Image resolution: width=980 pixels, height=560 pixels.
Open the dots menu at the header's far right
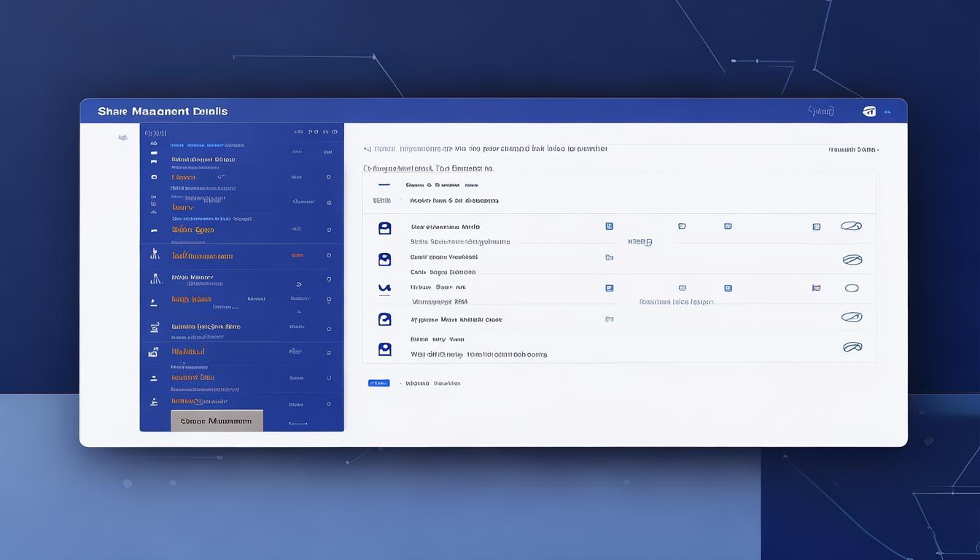tap(887, 112)
